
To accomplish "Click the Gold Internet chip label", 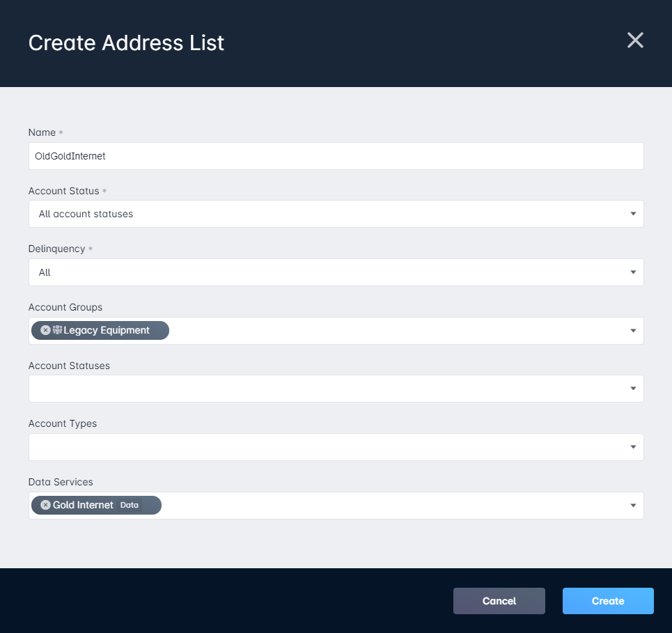I will click(x=83, y=505).
